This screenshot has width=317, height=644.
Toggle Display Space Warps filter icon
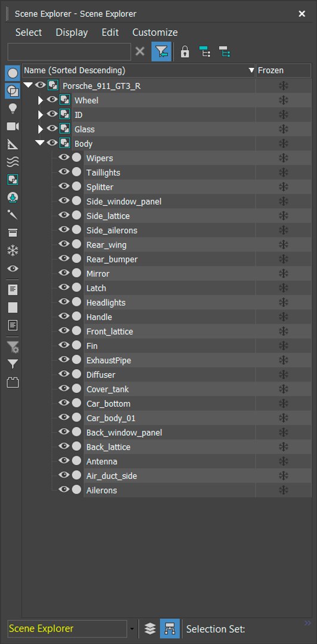13,162
